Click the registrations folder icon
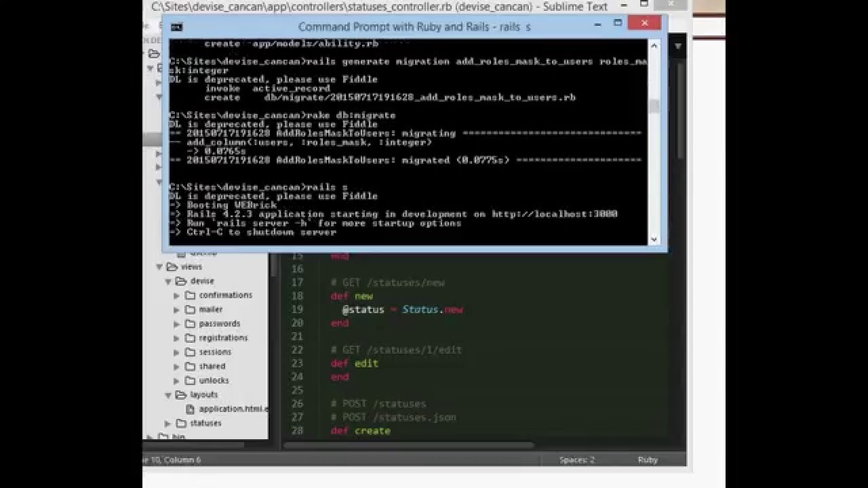The width and height of the screenshot is (868, 488). coord(190,338)
